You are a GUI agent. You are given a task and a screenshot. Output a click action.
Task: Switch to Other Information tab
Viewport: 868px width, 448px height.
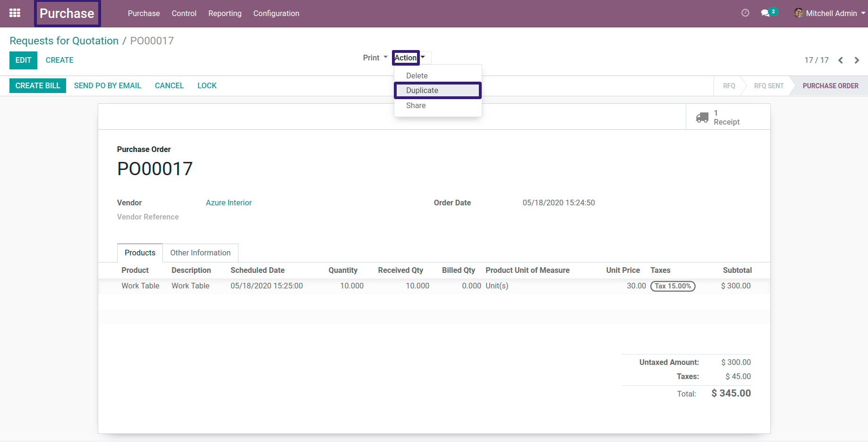[x=200, y=253]
